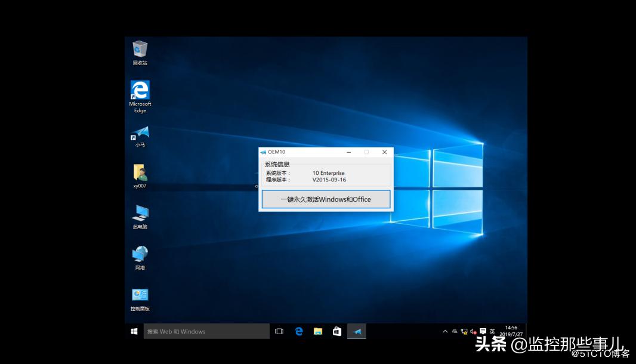Show hidden tray icons with the up arrow
Image resolution: width=636 pixels, height=364 pixels.
pyautogui.click(x=445, y=331)
